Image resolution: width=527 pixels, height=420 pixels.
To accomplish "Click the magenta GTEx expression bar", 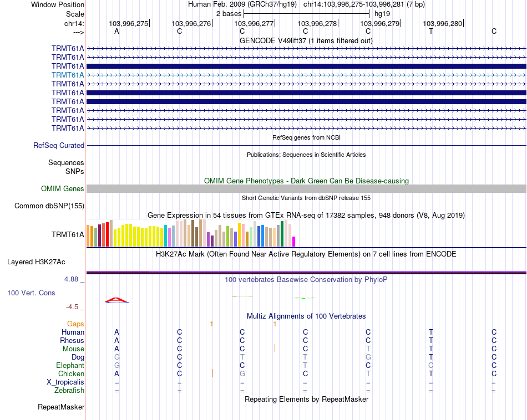I will (x=294, y=242).
